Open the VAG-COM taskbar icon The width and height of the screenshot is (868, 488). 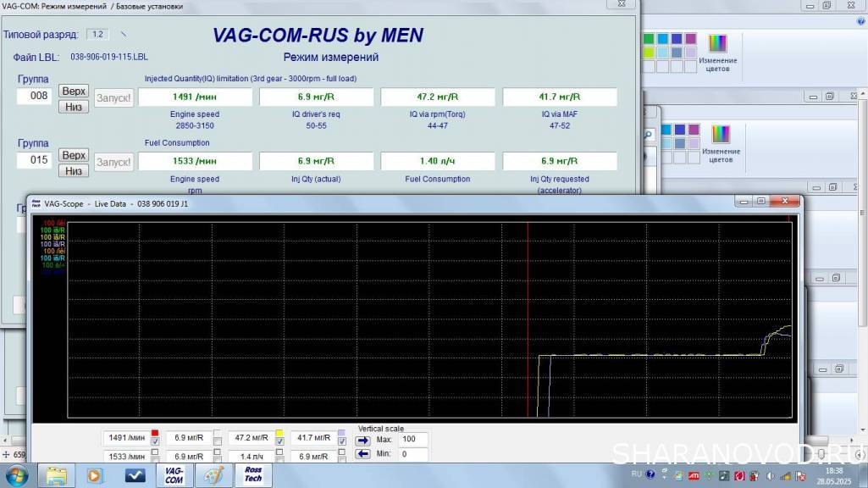pyautogui.click(x=174, y=474)
